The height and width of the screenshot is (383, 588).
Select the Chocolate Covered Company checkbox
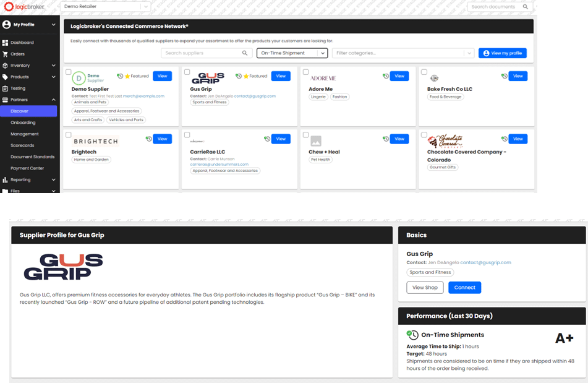(x=424, y=135)
